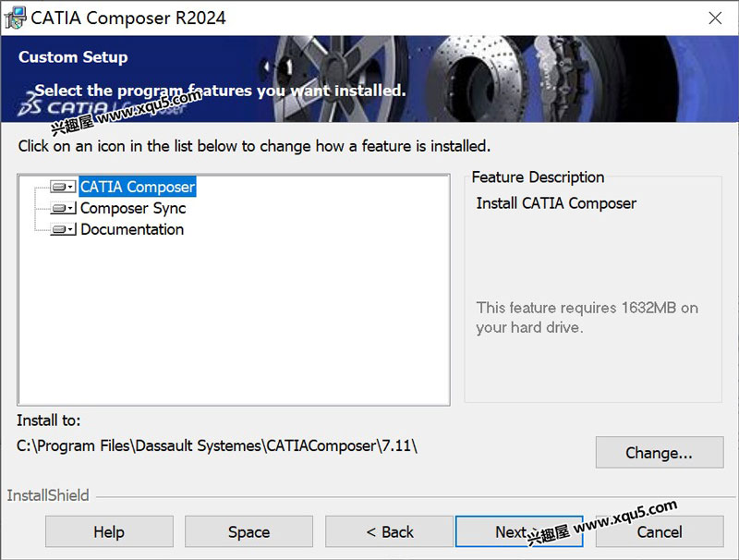This screenshot has width=739, height=560.
Task: Proceed with the Next button
Action: 519,531
